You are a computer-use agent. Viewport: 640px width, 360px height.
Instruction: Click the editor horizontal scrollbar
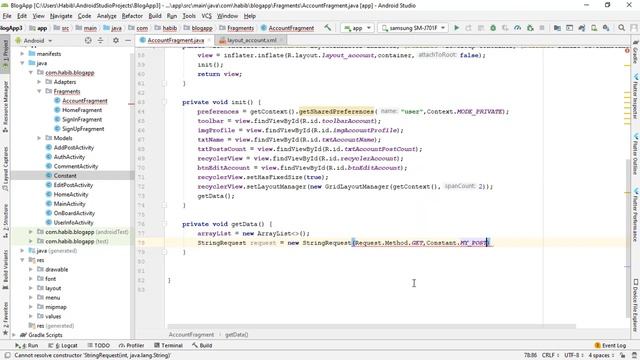[x=371, y=327]
